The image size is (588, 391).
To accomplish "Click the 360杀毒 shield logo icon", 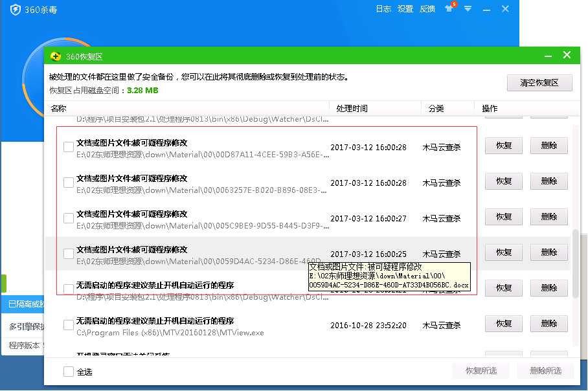I will (16, 9).
